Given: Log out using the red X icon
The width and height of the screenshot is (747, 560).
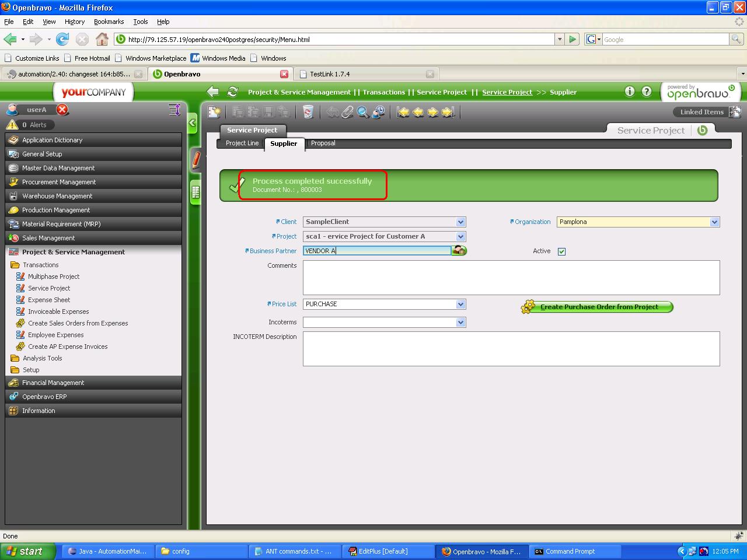Looking at the screenshot, I should [62, 110].
